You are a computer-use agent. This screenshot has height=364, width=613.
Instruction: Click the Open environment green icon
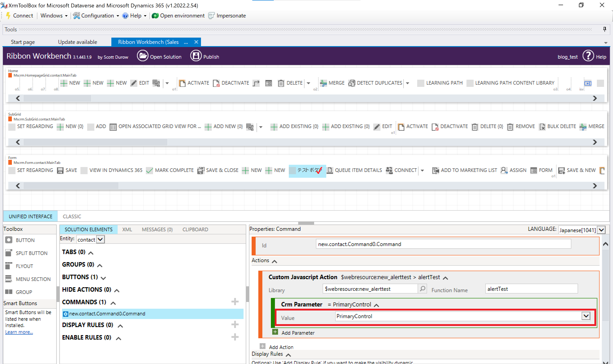point(155,16)
